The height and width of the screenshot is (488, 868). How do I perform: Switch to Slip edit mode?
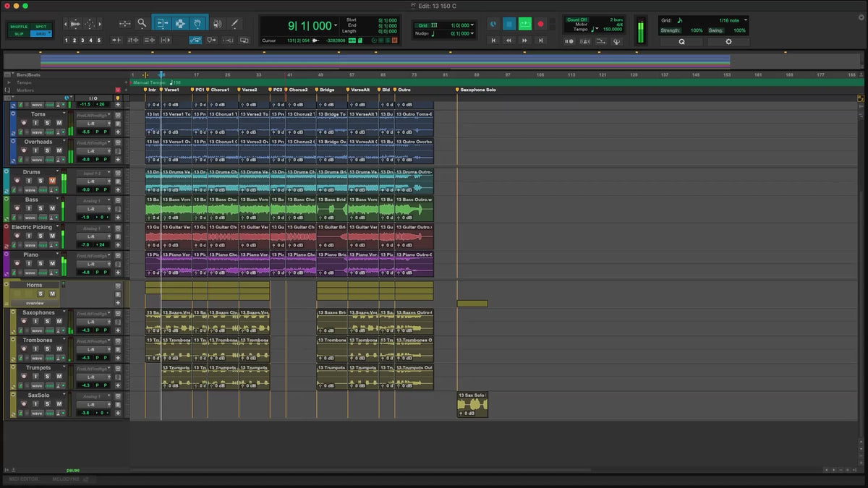tap(18, 34)
